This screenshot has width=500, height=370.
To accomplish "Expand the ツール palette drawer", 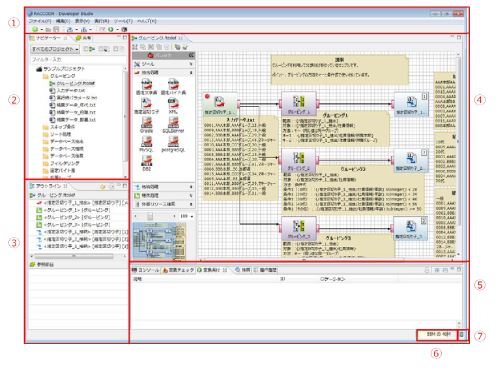I will point(164,64).
